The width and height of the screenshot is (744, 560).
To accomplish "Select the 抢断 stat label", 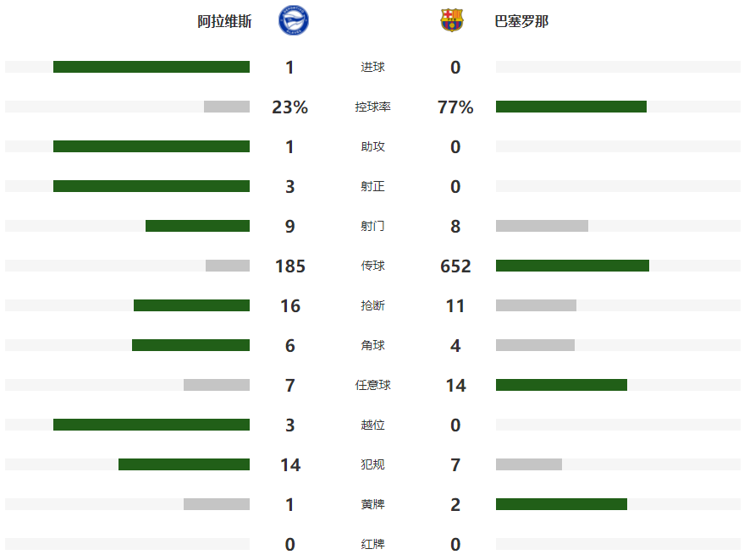I will click(372, 305).
